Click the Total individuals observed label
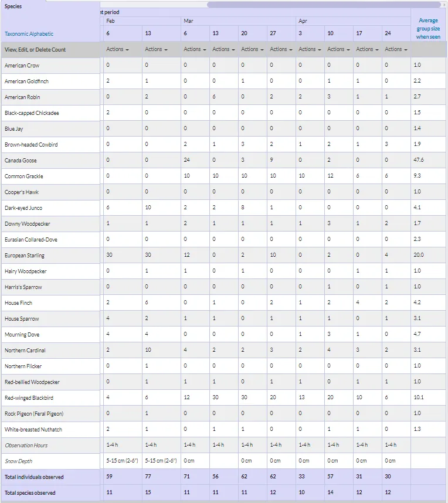The image size is (448, 503). 34,477
